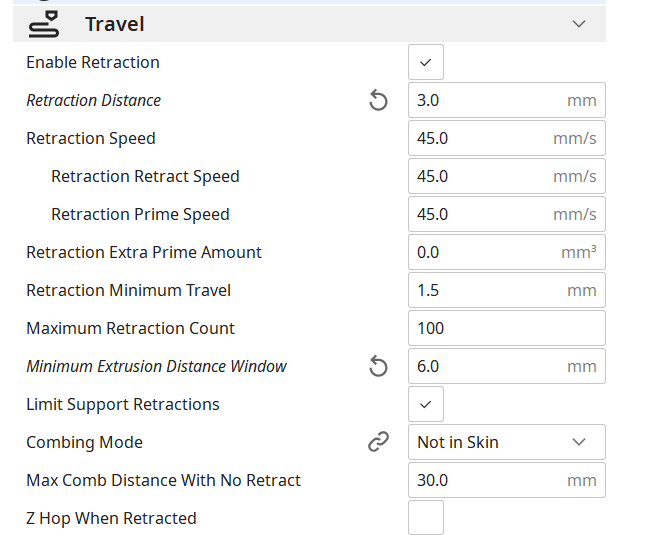
Task: Click the Combing Mode link icon
Action: (378, 442)
